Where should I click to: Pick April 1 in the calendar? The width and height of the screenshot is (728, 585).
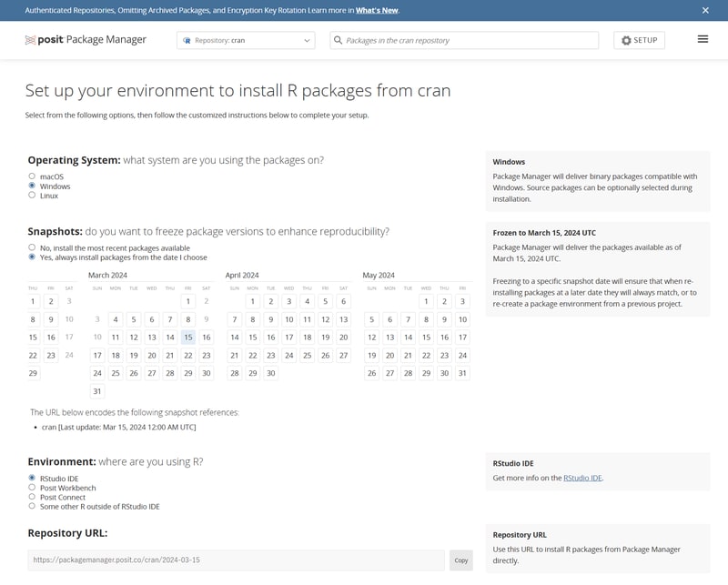[x=253, y=301]
